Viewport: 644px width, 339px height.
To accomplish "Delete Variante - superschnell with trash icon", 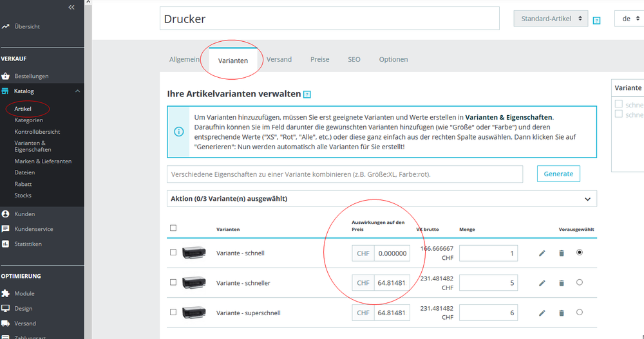I will pos(562,313).
